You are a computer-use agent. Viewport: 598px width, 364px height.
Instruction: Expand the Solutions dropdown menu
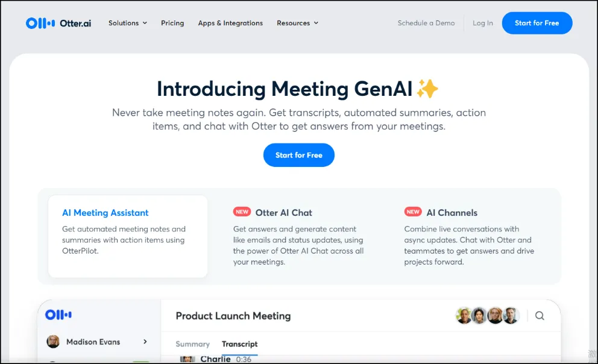click(128, 23)
